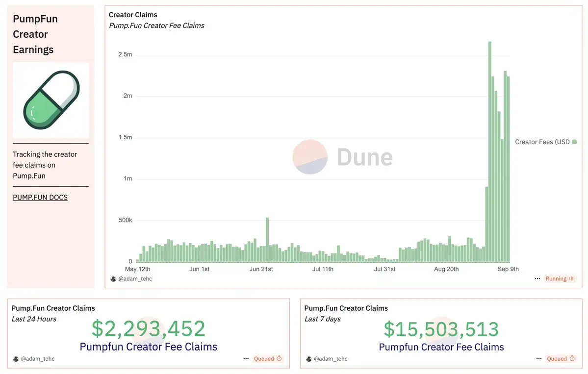Screen dimensions: 588x374
Task: Click the Jun 21st axis label
Action: [261, 269]
